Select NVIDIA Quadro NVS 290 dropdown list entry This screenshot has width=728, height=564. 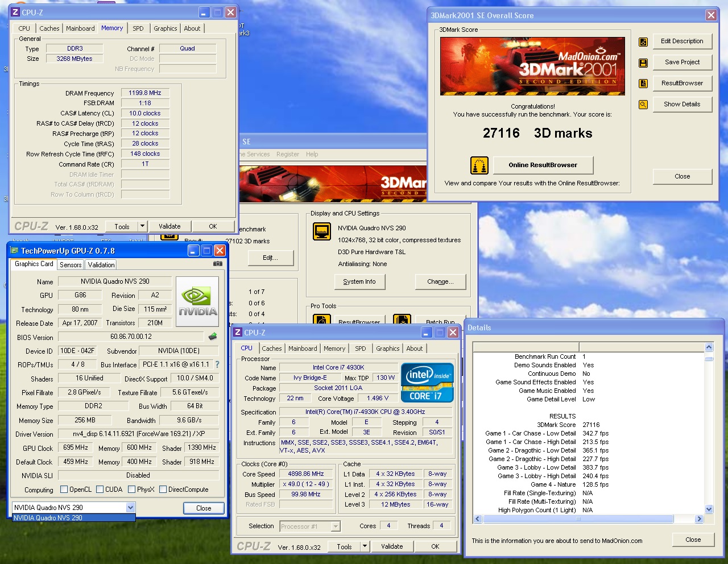click(74, 518)
